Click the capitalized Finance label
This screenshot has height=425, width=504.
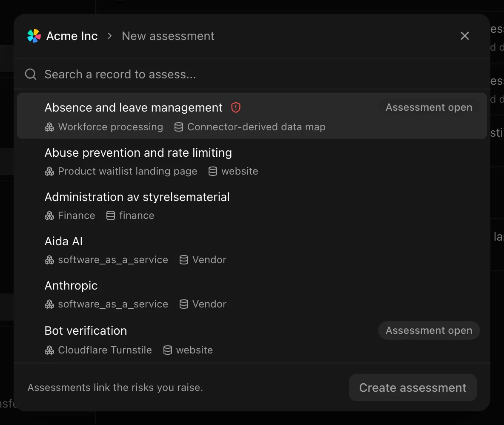pos(77,216)
